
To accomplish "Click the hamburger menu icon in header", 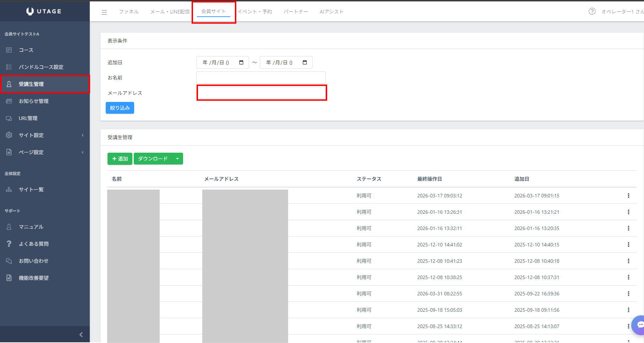I will [x=104, y=12].
